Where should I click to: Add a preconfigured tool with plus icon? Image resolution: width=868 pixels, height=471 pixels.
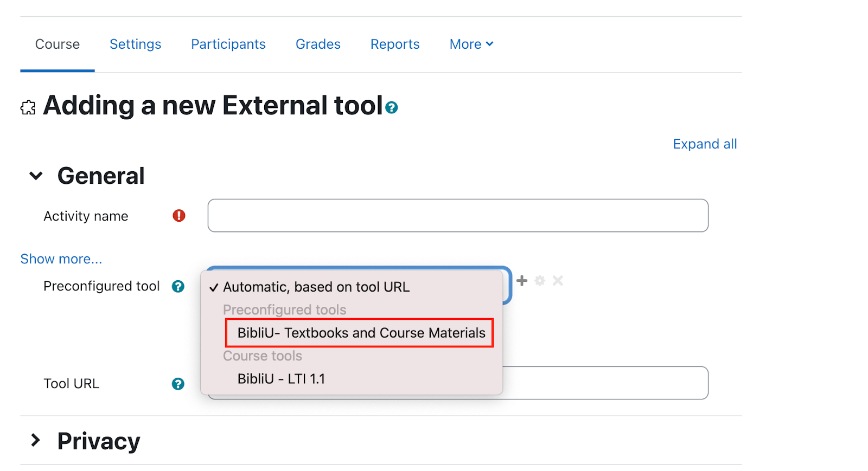point(522,280)
